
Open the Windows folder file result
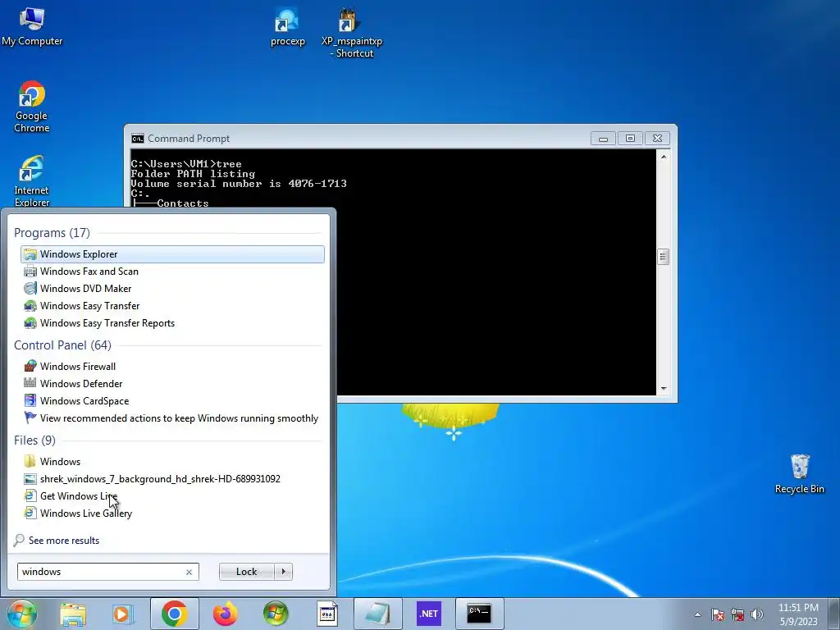coord(172,461)
